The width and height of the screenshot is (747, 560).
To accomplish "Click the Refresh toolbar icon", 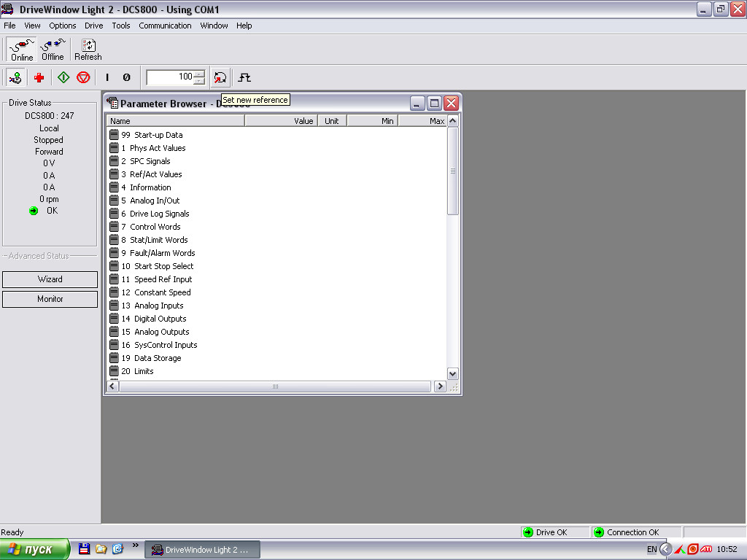I will [88, 50].
